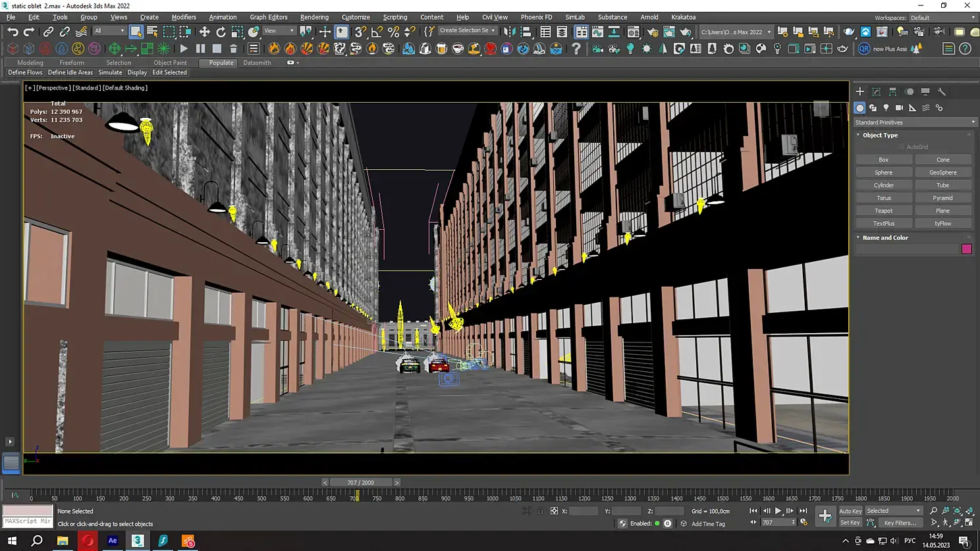Click the Undo arrow icon
Screen dimensions: 980x551
point(13,32)
